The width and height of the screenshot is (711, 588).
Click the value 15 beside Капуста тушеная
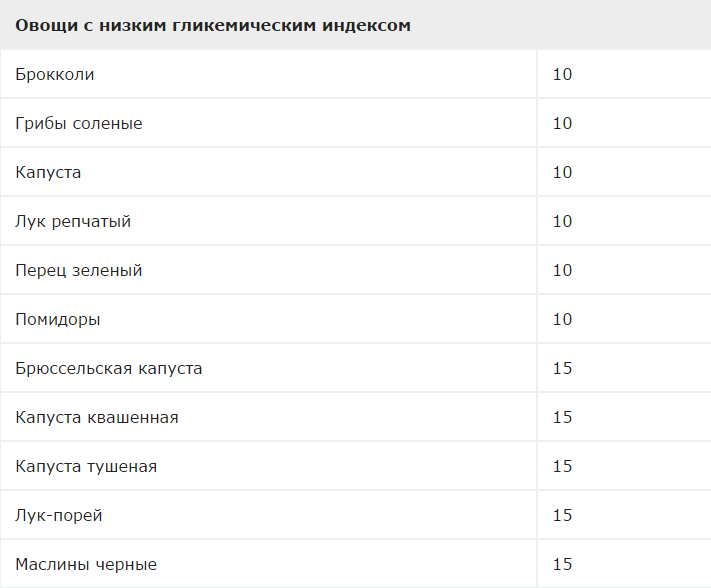pyautogui.click(x=562, y=466)
